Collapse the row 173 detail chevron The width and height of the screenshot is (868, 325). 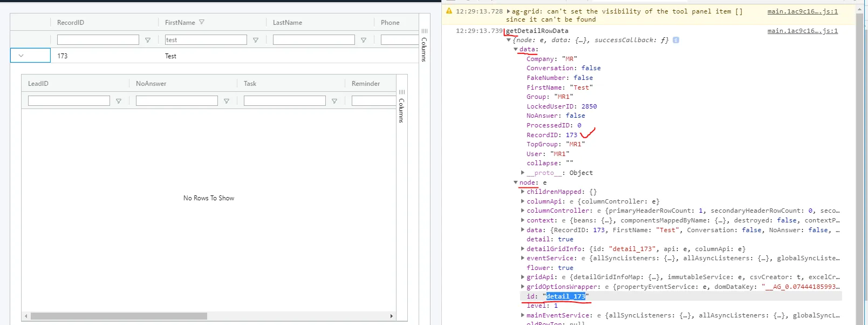click(x=21, y=56)
